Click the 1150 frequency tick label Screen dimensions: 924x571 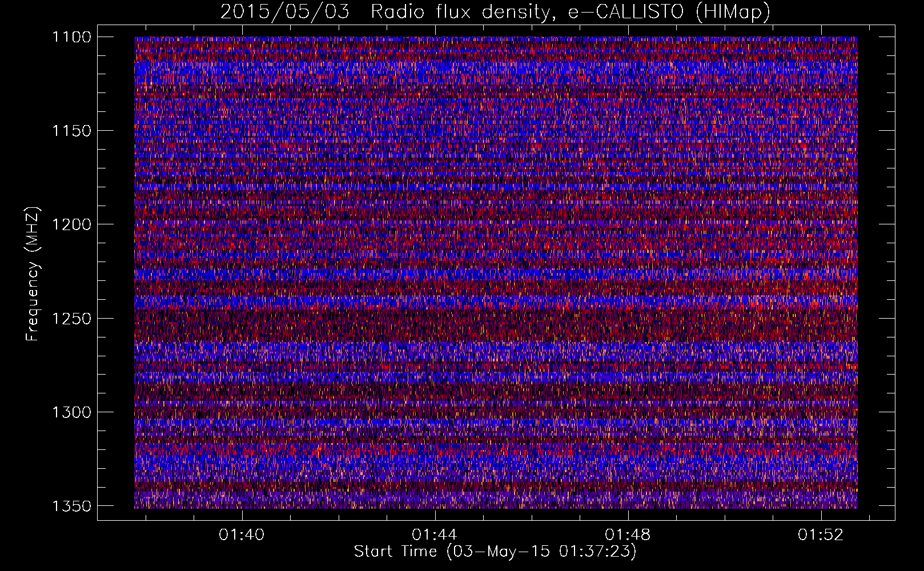pyautogui.click(x=71, y=131)
